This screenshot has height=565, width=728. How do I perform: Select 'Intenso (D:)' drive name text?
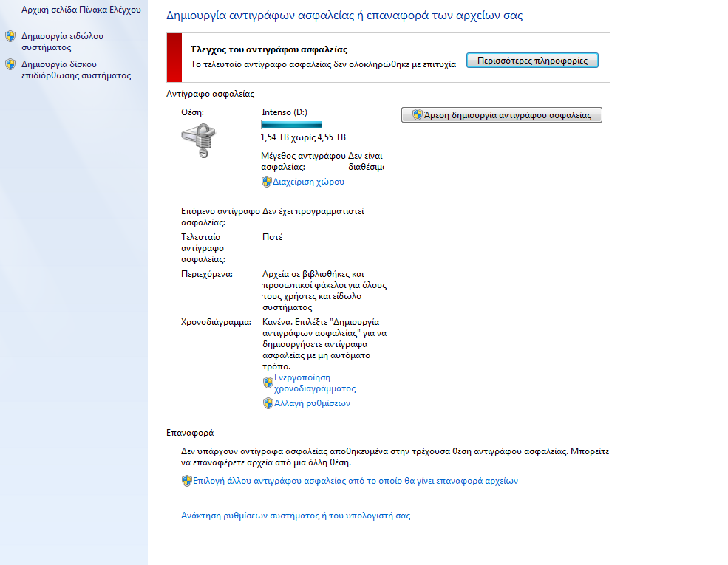tap(285, 112)
